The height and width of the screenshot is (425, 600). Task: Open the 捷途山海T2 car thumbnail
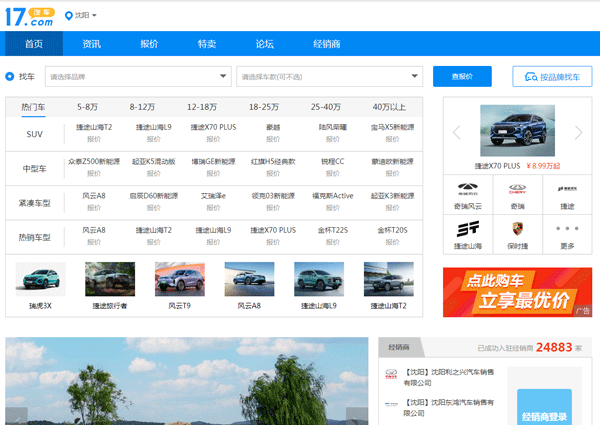tap(388, 279)
